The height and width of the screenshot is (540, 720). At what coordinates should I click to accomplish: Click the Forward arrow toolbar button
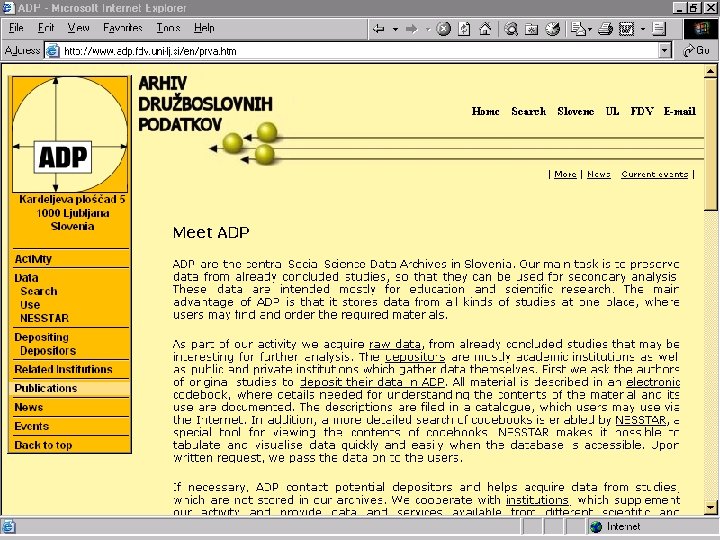click(x=411, y=28)
